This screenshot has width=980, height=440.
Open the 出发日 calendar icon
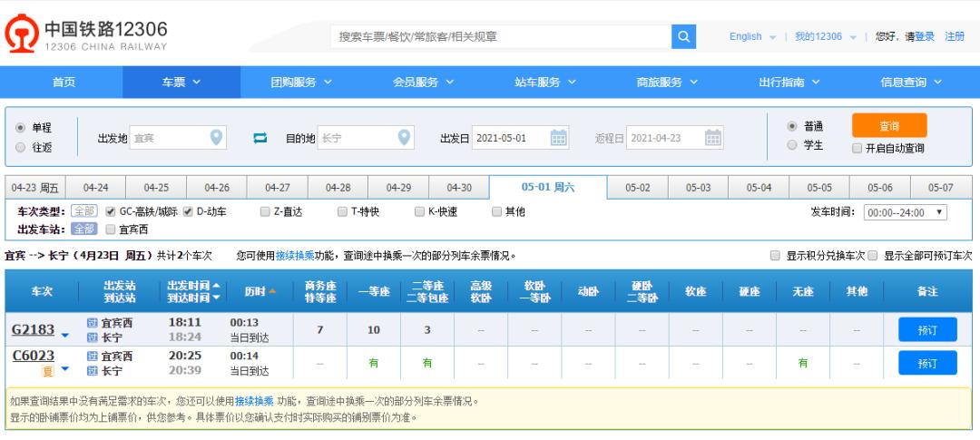[x=560, y=138]
